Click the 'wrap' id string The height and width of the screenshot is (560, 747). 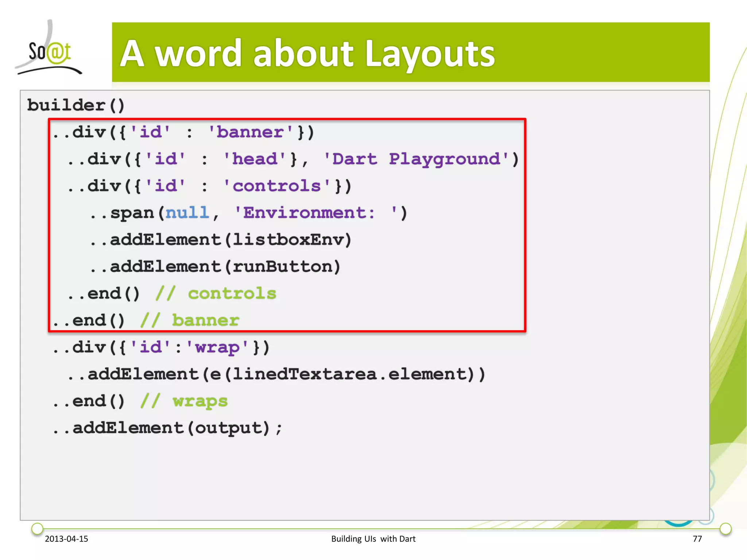[x=217, y=347]
